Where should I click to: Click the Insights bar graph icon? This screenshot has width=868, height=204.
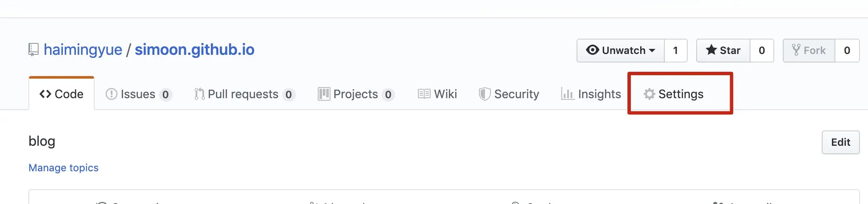(x=567, y=94)
